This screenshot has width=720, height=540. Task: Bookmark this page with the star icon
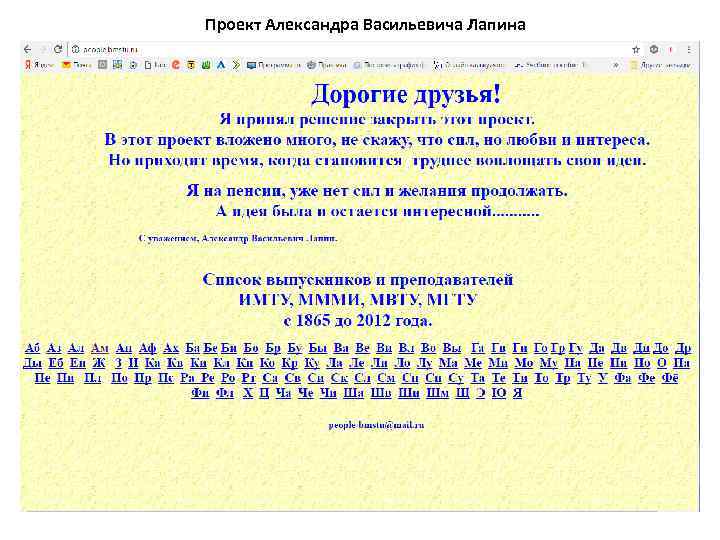[636, 49]
